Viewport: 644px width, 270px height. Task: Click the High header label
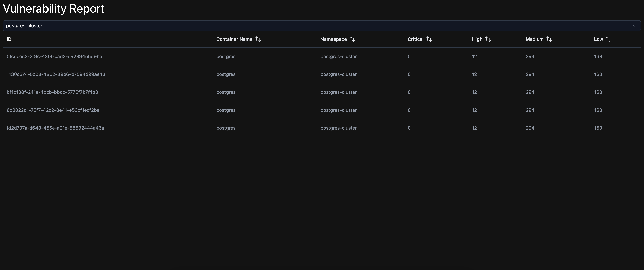click(x=477, y=39)
